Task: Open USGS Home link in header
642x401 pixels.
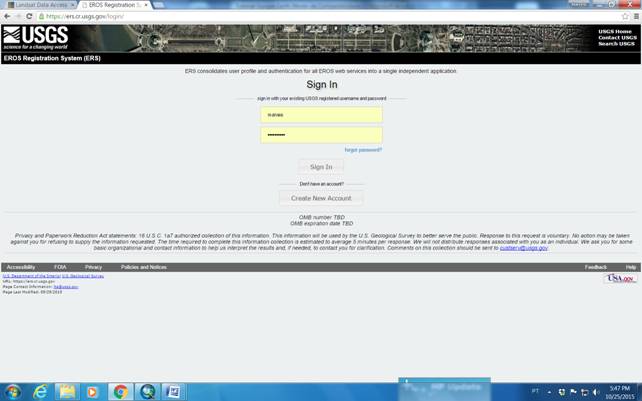Action: click(615, 32)
